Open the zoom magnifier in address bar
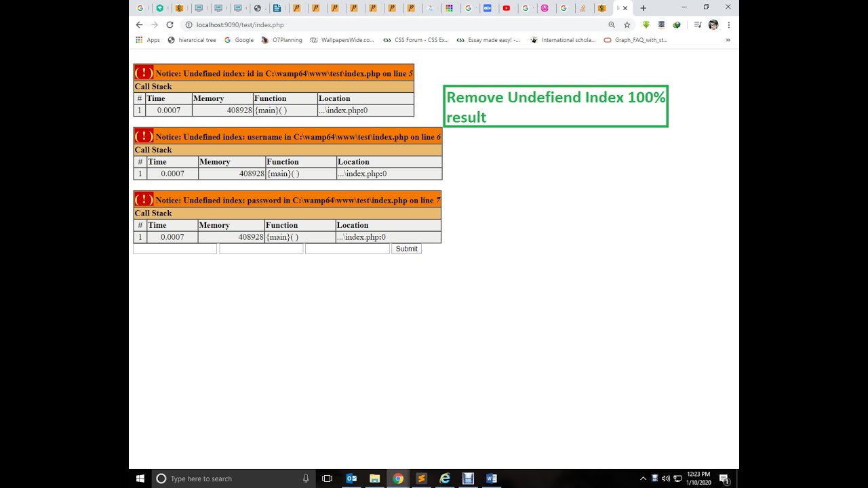The image size is (868, 488). click(612, 24)
